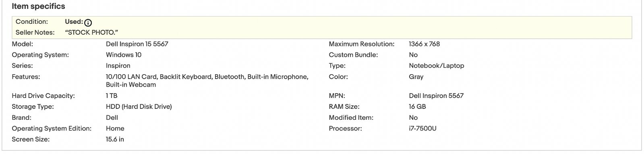
Task: Select the Seller Notes label
Action: point(35,33)
